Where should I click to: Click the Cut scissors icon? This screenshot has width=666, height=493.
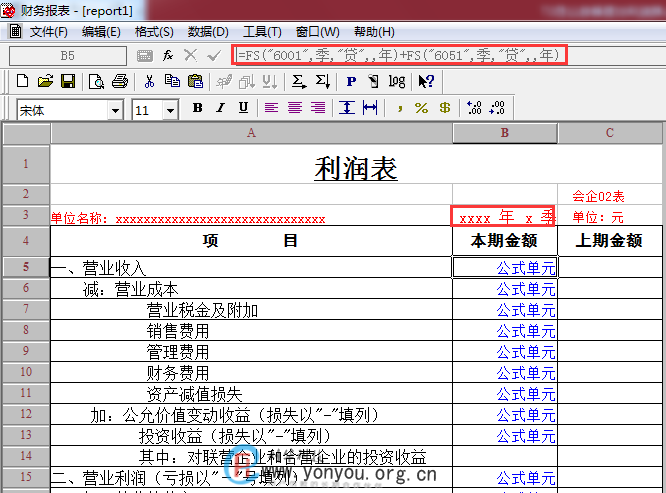click(x=149, y=81)
